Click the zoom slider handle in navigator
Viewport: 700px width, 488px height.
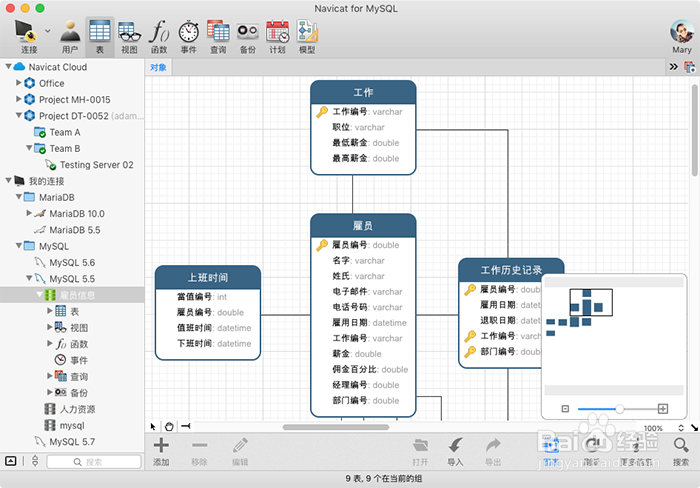click(620, 409)
